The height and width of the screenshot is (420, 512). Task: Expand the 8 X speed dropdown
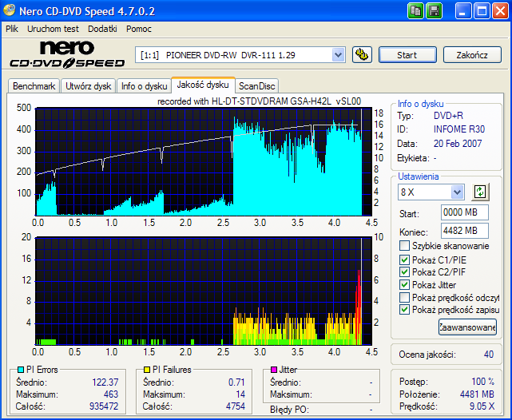point(457,192)
